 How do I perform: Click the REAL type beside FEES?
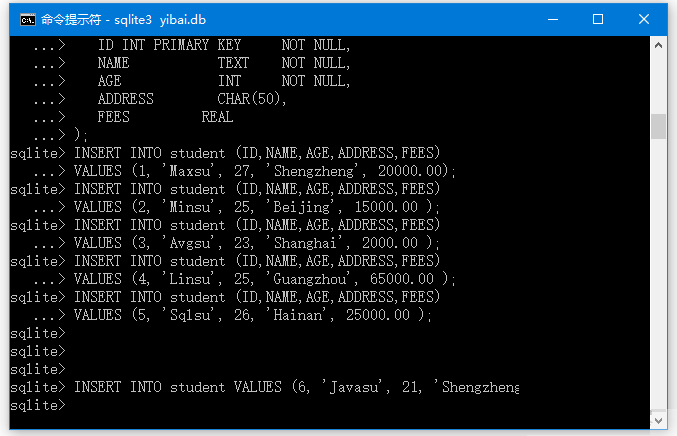click(x=217, y=117)
